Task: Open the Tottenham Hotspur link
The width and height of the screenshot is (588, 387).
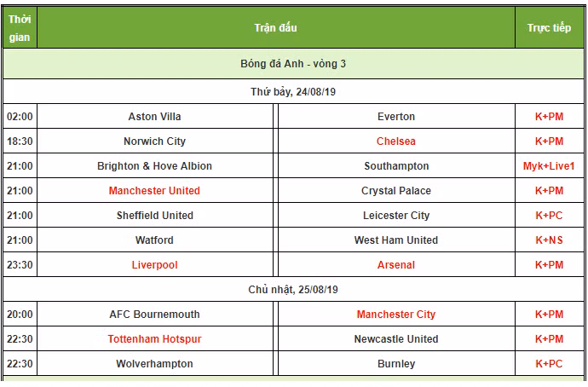Action: 154,339
